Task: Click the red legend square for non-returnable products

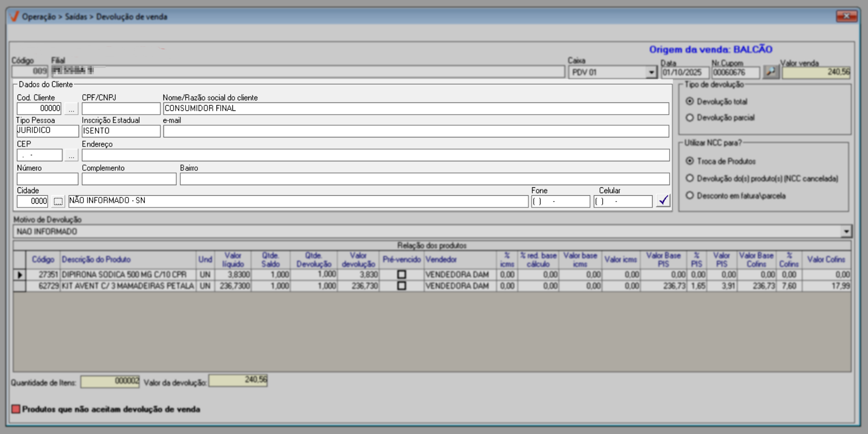Action: [16, 409]
